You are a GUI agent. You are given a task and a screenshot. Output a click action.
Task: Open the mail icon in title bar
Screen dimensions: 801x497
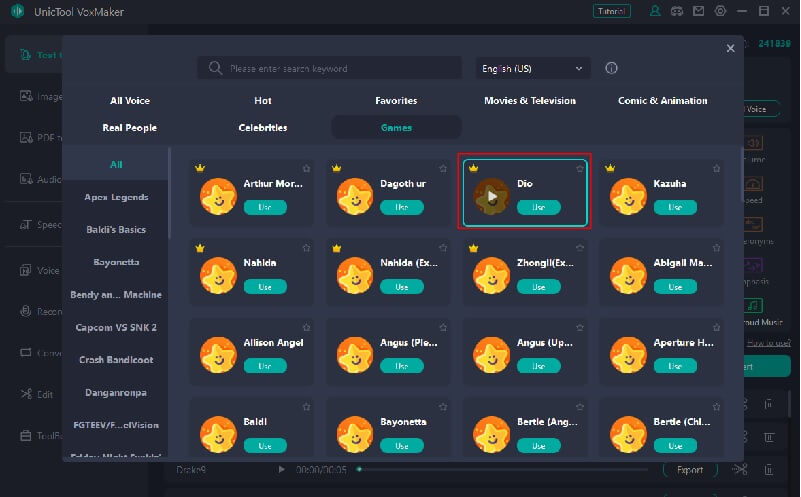click(x=698, y=11)
